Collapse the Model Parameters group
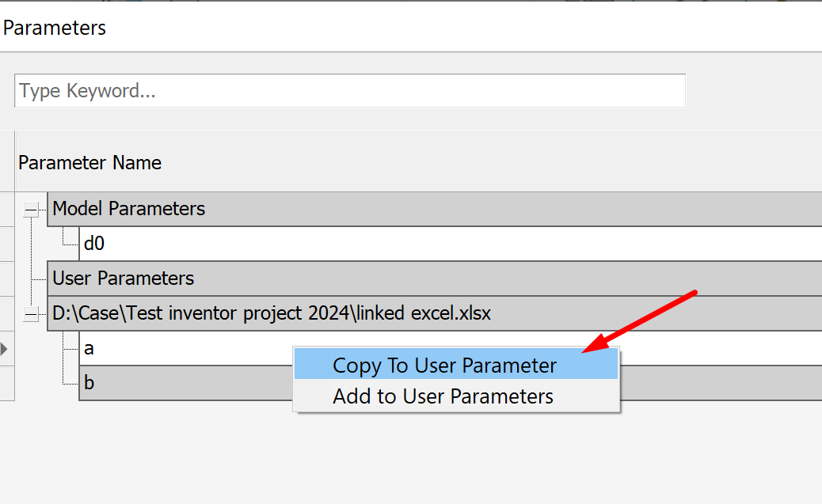822x504 pixels. click(x=31, y=210)
